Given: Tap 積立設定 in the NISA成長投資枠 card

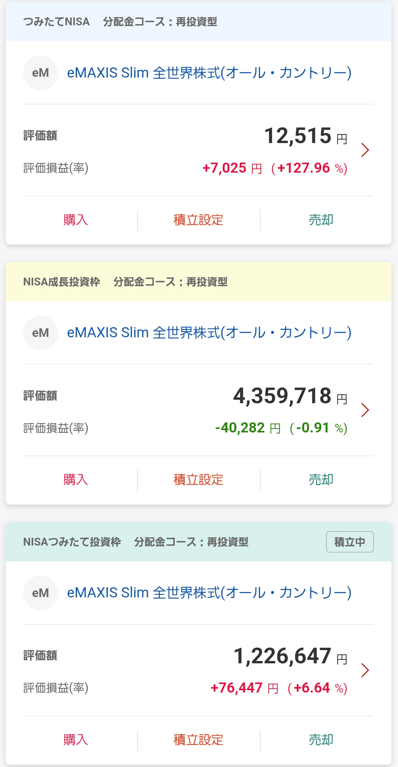Looking at the screenshot, I should (x=199, y=479).
